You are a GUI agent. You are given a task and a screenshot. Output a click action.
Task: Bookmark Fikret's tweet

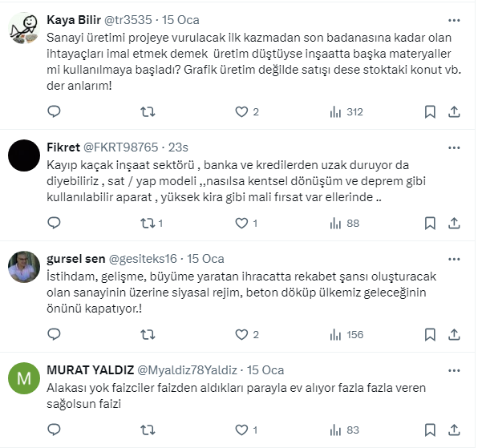coord(430,224)
